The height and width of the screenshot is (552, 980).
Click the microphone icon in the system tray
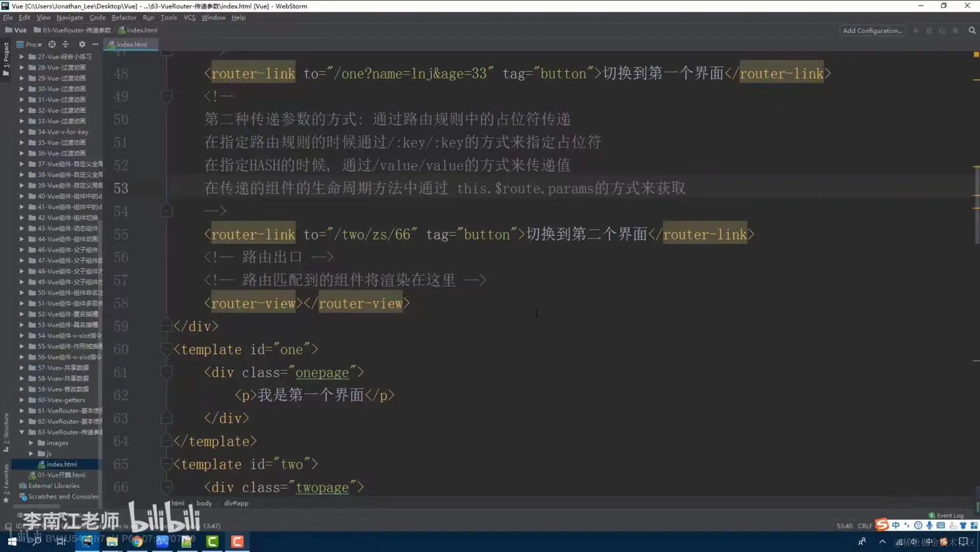click(929, 525)
